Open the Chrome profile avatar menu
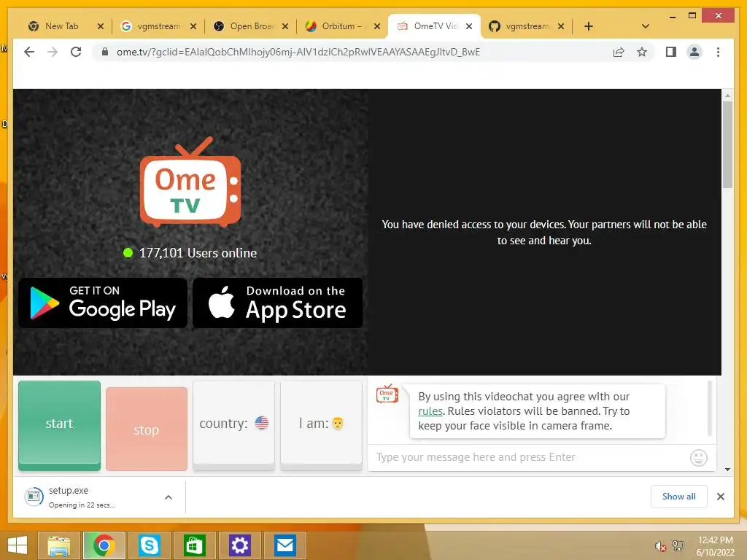This screenshot has width=747, height=560. click(x=694, y=52)
